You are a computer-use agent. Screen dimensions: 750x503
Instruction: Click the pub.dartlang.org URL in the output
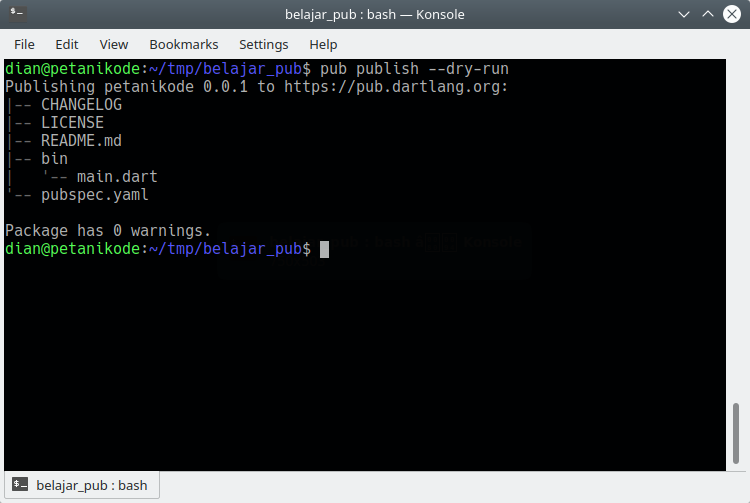(396, 87)
